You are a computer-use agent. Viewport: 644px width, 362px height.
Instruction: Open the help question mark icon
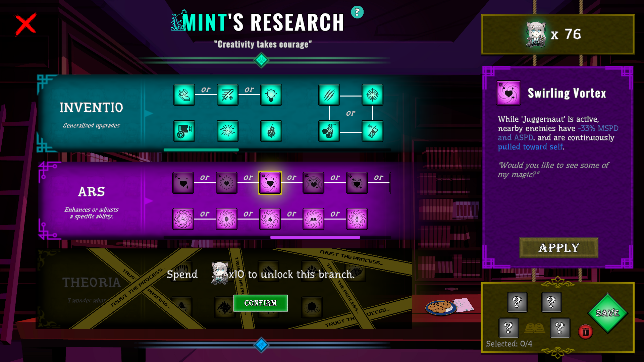click(357, 12)
